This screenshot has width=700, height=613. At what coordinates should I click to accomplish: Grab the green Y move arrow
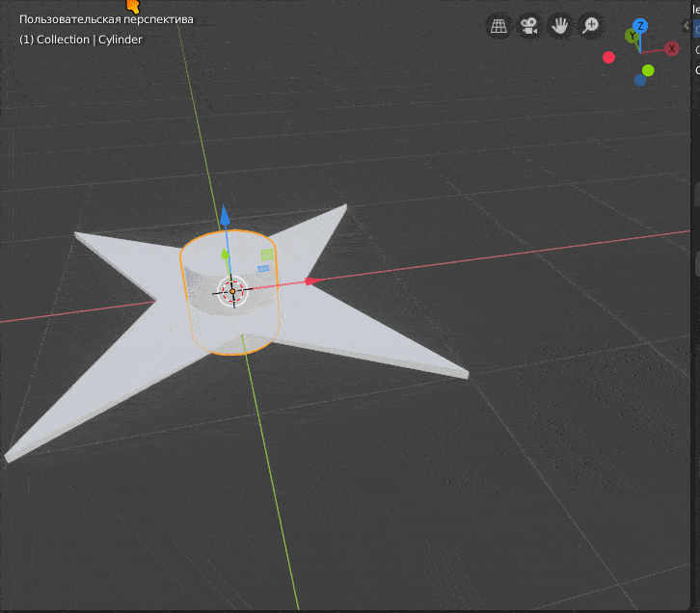(x=225, y=254)
